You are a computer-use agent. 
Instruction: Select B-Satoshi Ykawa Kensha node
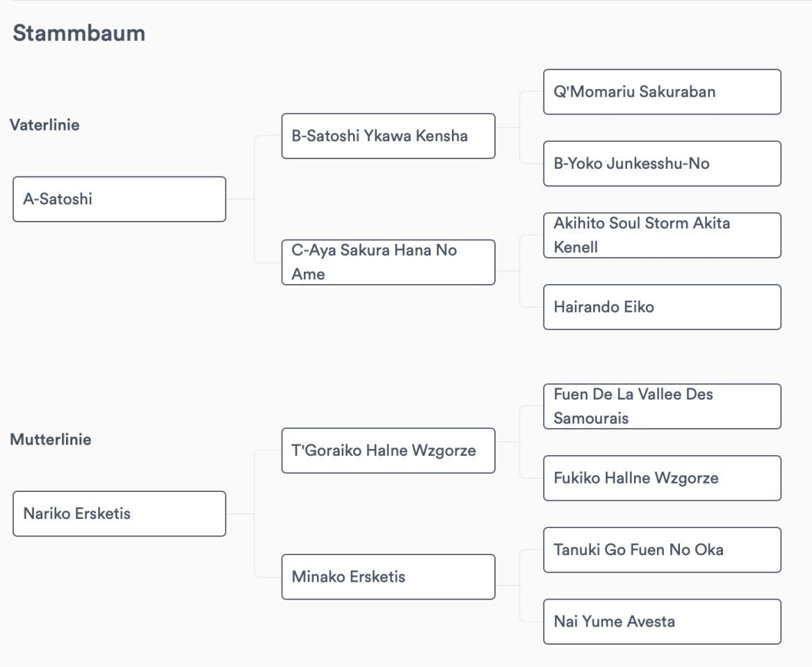coord(388,136)
